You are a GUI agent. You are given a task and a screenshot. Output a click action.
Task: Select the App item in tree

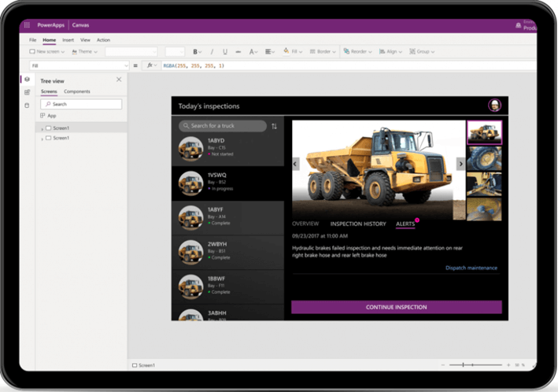[48, 116]
